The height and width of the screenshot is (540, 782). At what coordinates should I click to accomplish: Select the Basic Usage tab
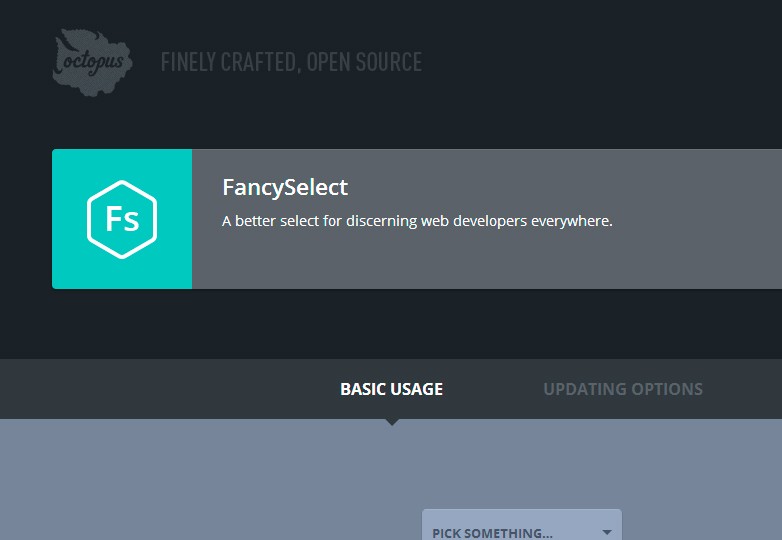coord(391,389)
